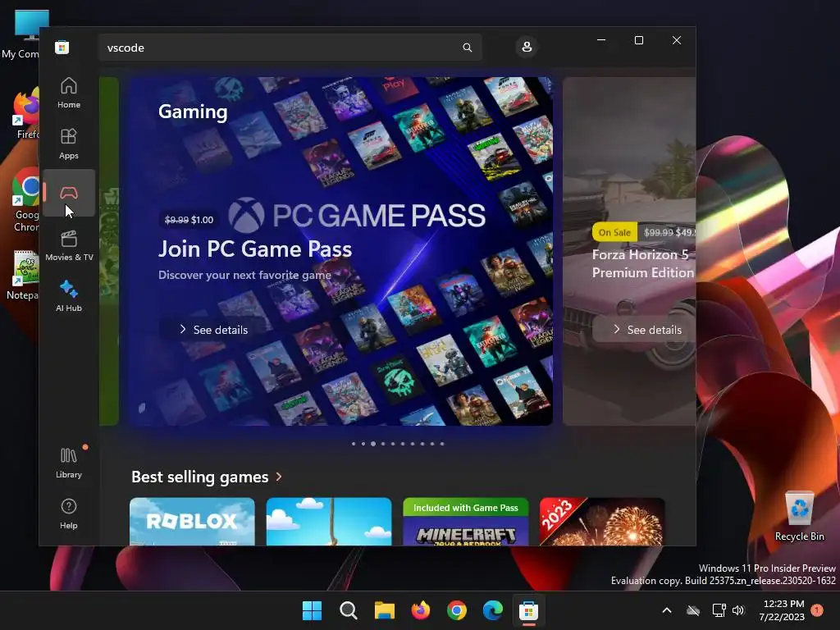
Task: Open the Apps section in sidebar
Action: (x=69, y=144)
